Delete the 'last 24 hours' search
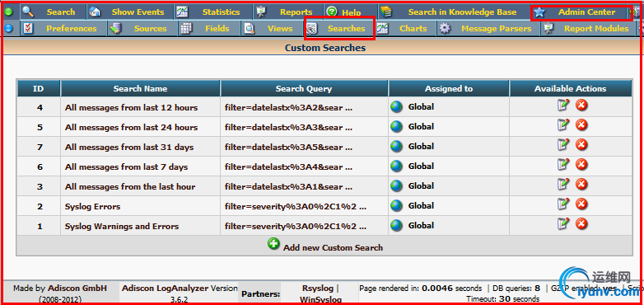Screen dimensions: 644x305 tap(581, 125)
